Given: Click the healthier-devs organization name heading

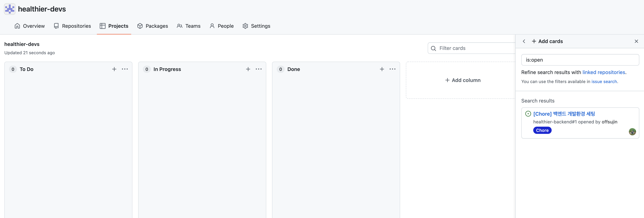Looking at the screenshot, I should (42, 9).
